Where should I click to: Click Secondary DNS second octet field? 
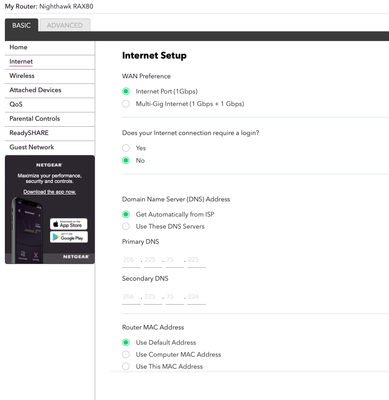click(x=153, y=297)
